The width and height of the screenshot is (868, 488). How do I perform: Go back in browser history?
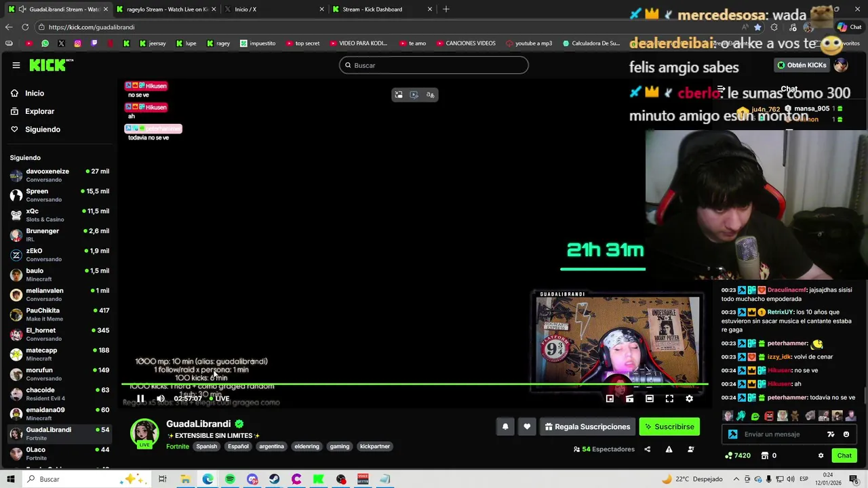8,27
